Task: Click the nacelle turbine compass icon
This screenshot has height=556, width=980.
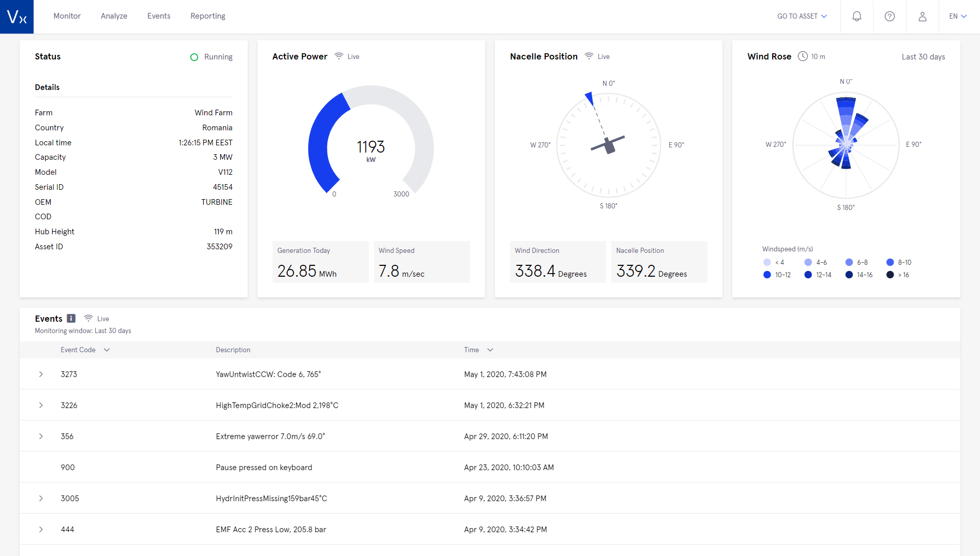Action: (x=608, y=145)
